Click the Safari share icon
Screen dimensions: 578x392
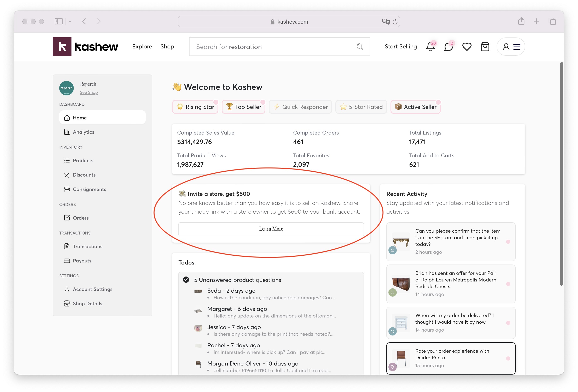[521, 21]
